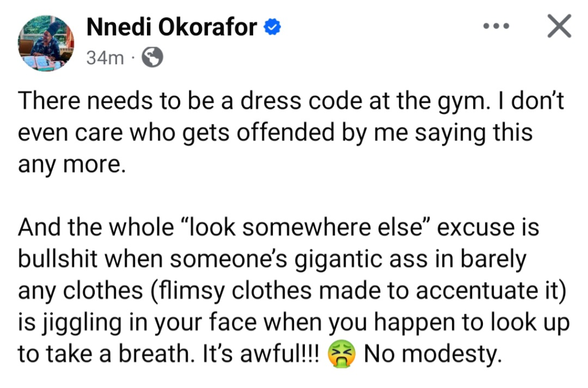Click the globe public audience icon
Screen dimensions: 588x388
pyautogui.click(x=152, y=57)
